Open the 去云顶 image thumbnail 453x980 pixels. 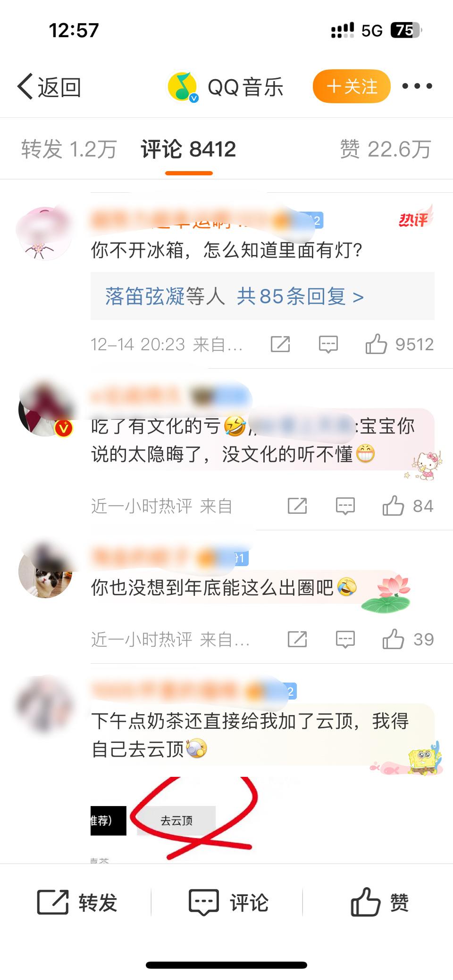tap(176, 819)
